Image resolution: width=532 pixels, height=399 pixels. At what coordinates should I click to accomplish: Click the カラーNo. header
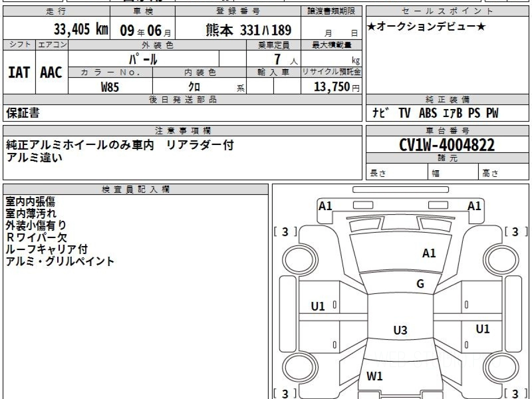click(110, 72)
